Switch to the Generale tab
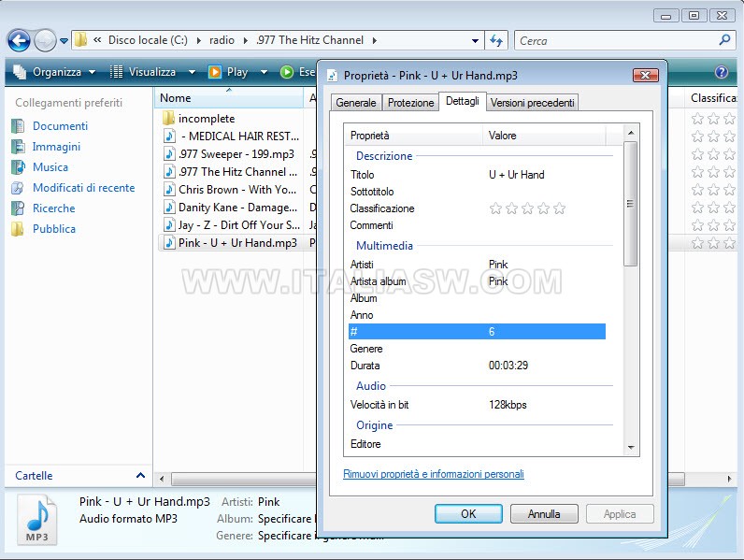 (x=356, y=103)
